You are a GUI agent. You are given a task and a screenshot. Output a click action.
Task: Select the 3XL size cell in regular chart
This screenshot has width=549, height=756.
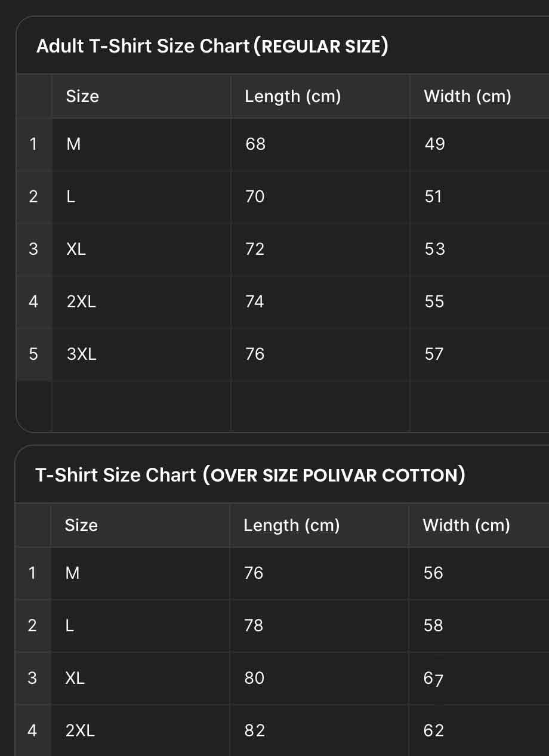coord(82,354)
